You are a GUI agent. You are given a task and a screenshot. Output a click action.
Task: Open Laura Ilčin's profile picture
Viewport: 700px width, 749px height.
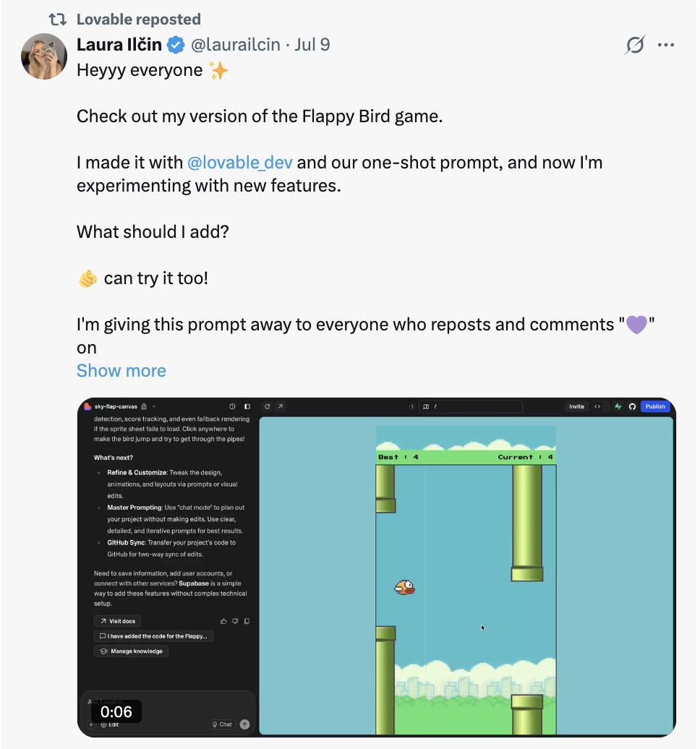(x=44, y=56)
